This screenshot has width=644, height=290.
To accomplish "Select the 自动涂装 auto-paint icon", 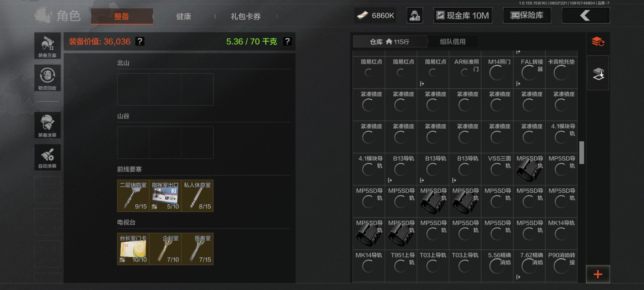I will pos(47,157).
